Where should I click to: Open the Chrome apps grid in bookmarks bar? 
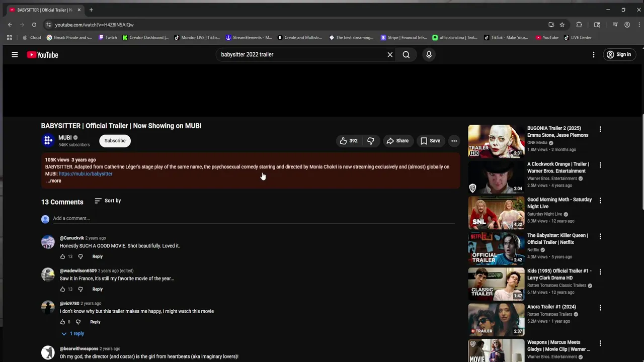pos(9,38)
